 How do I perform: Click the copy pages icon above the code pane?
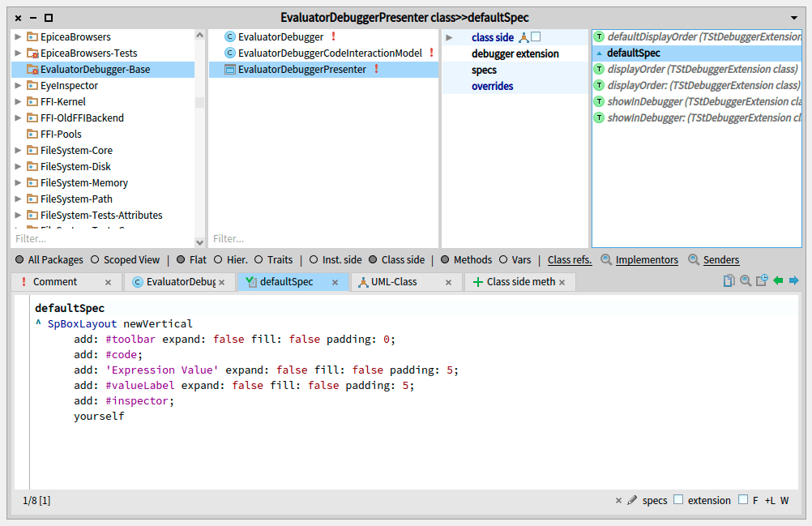[729, 281]
